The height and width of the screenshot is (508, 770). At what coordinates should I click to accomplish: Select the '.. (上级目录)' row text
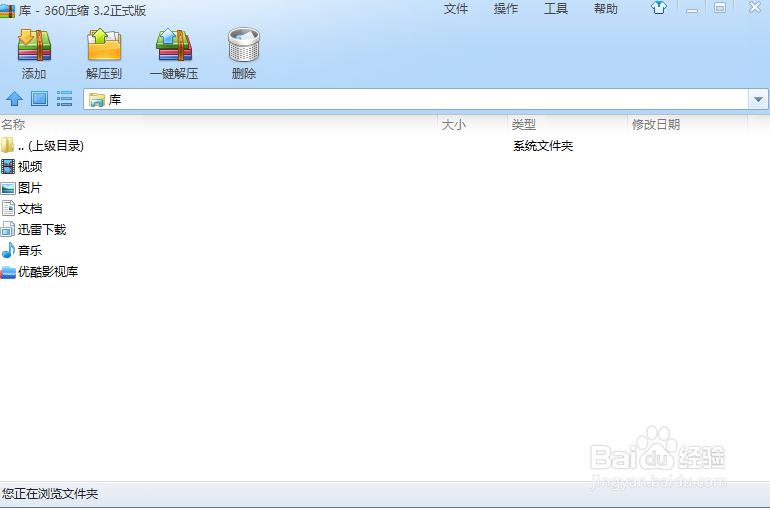point(51,146)
